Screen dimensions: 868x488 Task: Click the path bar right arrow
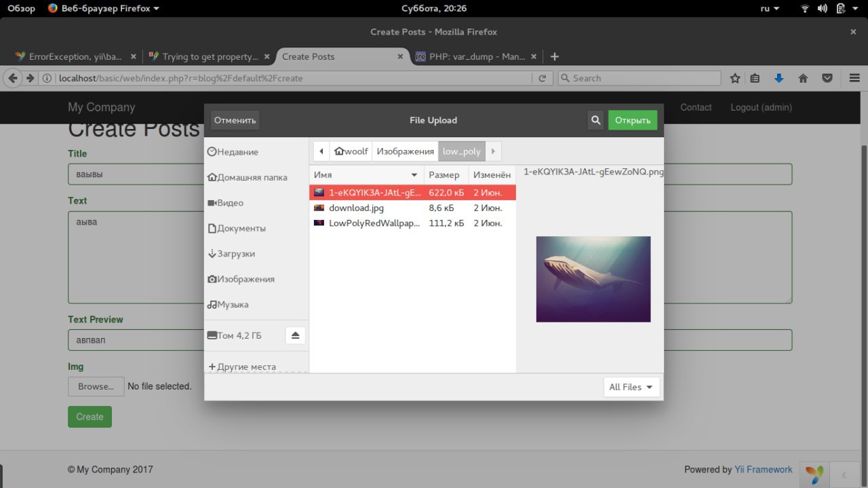pyautogui.click(x=493, y=151)
